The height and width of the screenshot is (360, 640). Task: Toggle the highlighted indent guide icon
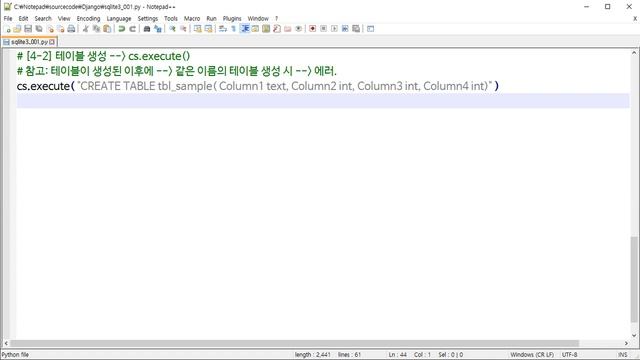[244, 29]
